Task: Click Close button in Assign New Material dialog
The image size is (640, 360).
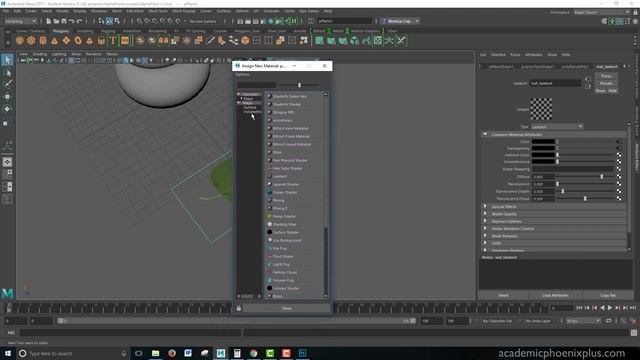Action: pos(287,308)
